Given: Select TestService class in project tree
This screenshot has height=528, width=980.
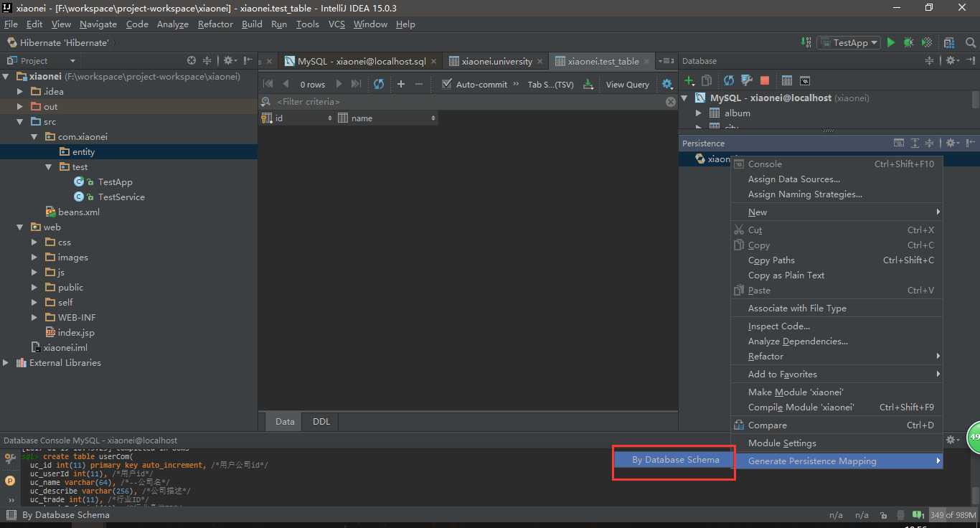Looking at the screenshot, I should [121, 197].
